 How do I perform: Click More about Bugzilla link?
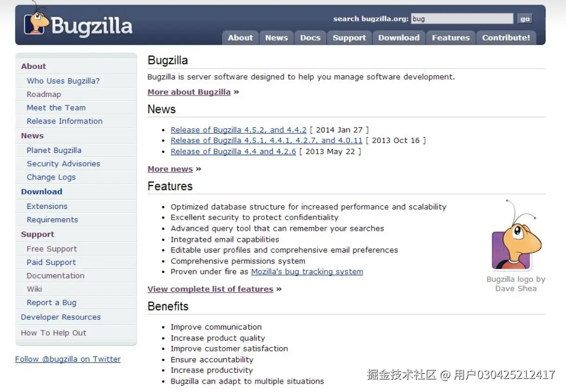[x=189, y=92]
